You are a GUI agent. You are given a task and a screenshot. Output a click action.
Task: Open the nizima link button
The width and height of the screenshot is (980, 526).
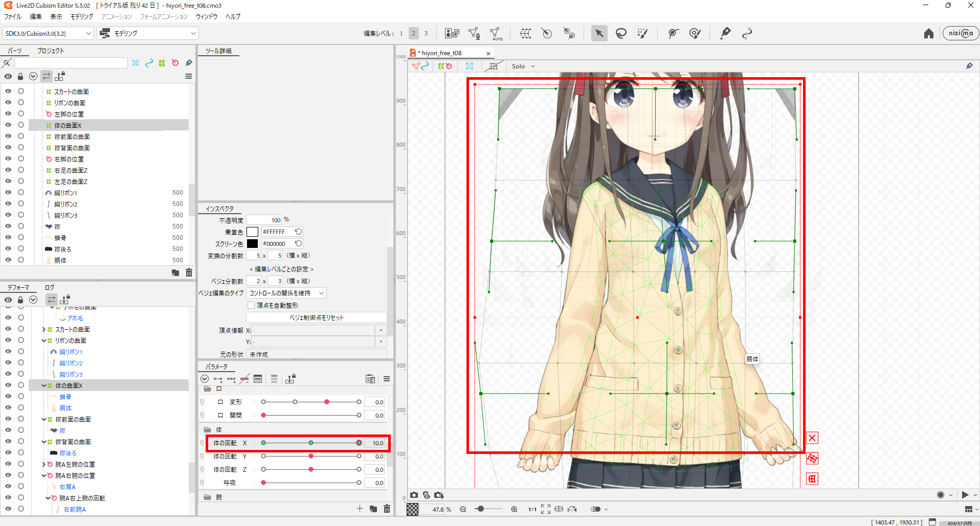(961, 33)
